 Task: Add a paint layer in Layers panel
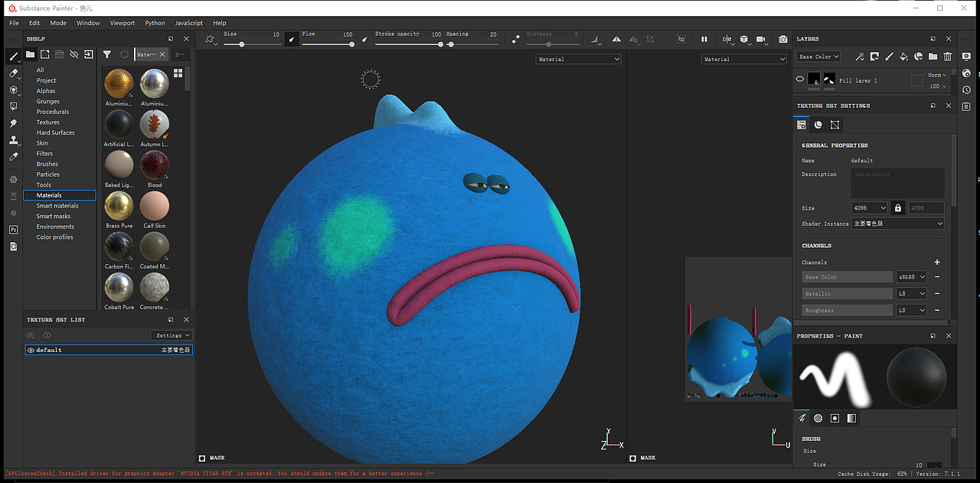pos(889,57)
